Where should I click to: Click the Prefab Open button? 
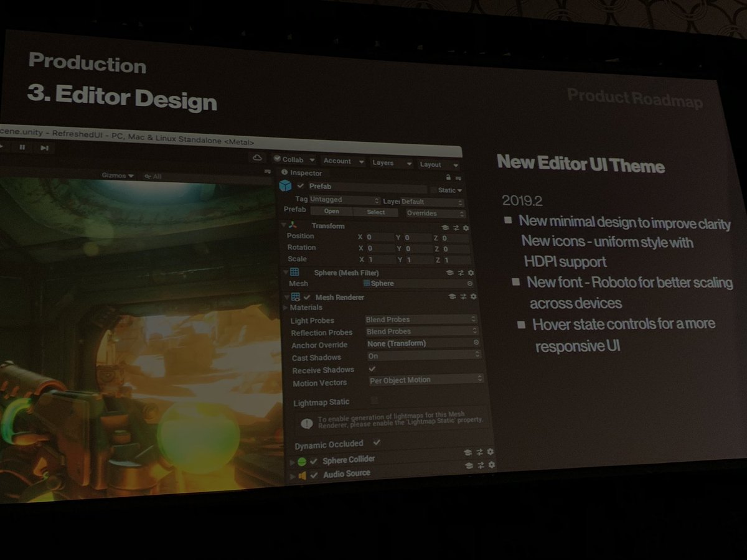pos(331,212)
